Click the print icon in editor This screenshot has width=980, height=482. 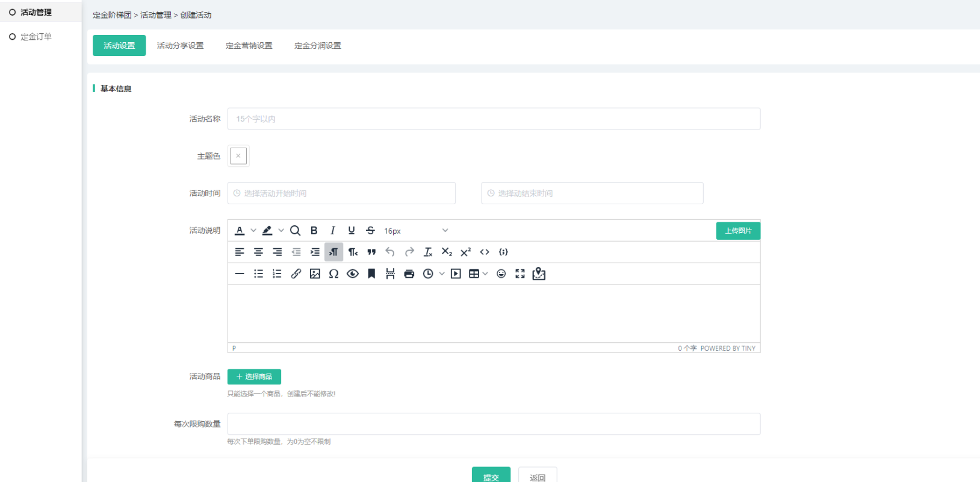pos(409,274)
